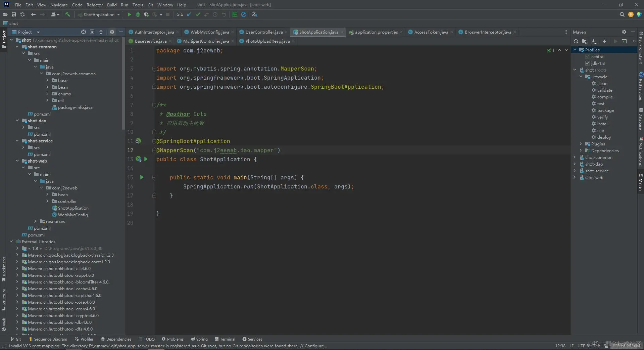Collapse the Lifecycle node in Maven
644x350 pixels.
[x=581, y=77]
